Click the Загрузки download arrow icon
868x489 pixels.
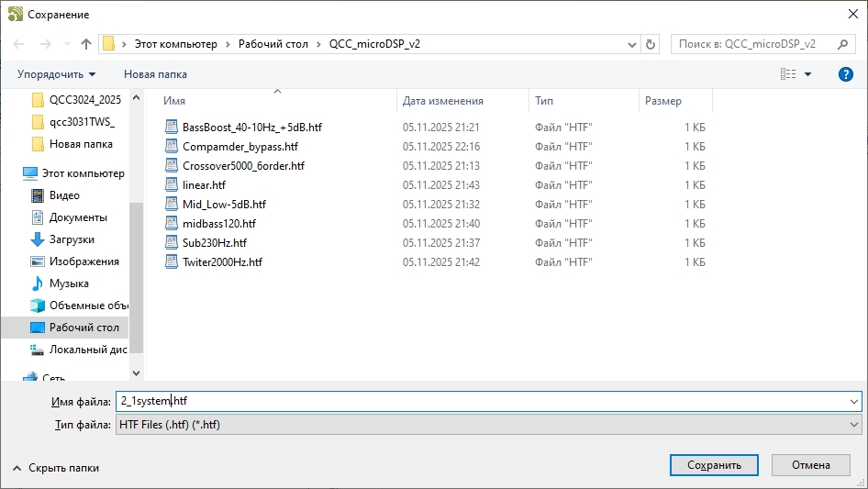point(38,239)
